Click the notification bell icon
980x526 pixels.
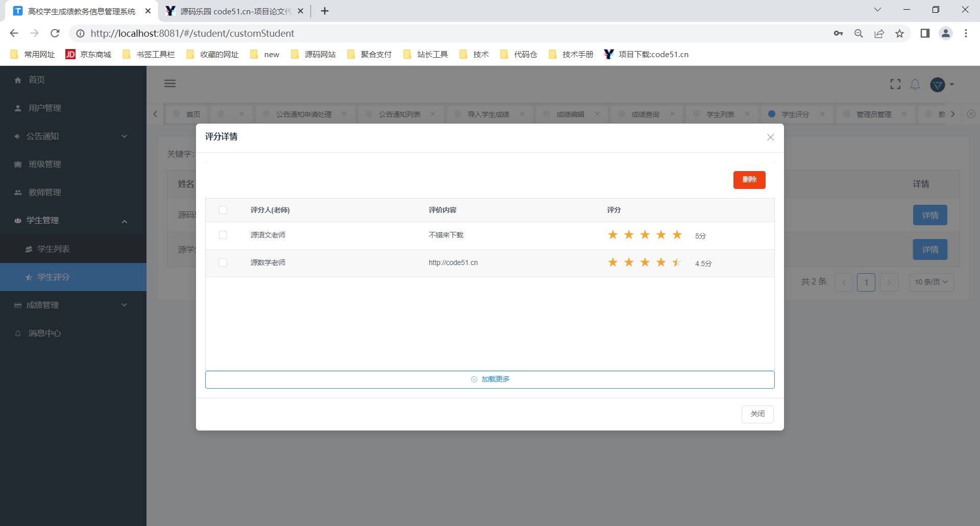click(915, 85)
